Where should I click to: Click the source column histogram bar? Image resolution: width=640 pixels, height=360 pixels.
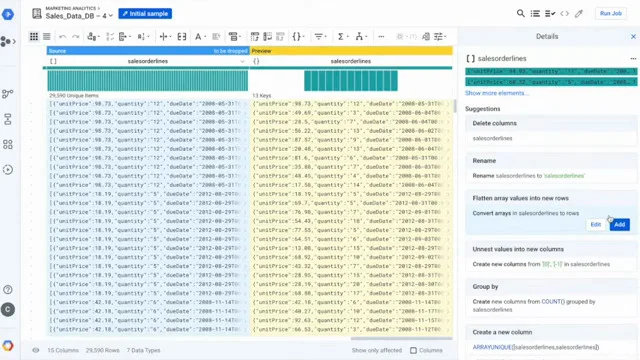147,80
